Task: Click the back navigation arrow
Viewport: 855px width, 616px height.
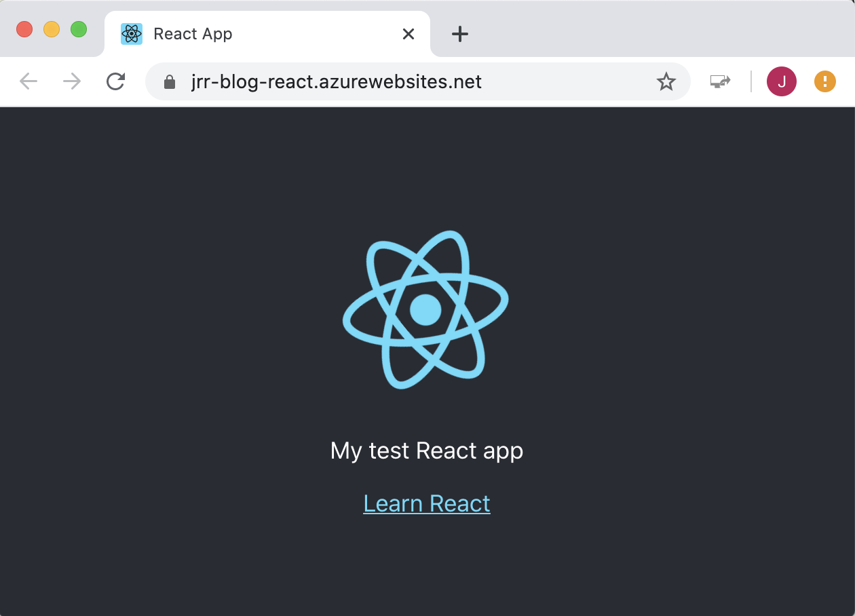Action: 28,82
